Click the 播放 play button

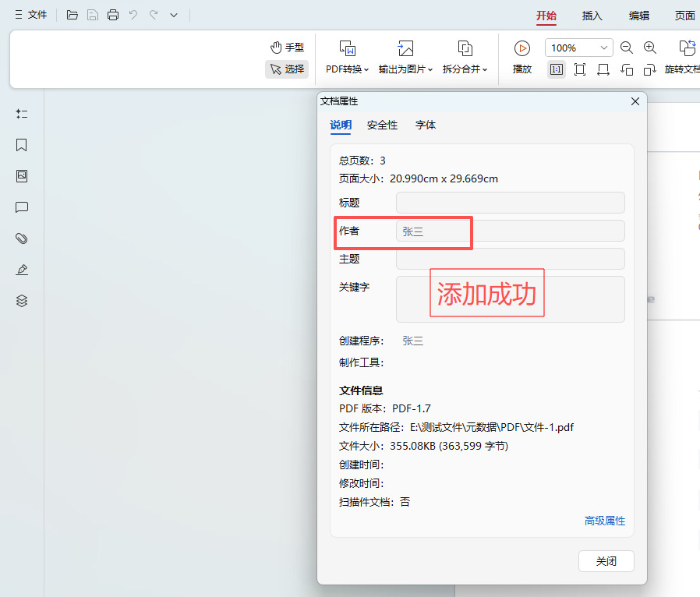521,57
